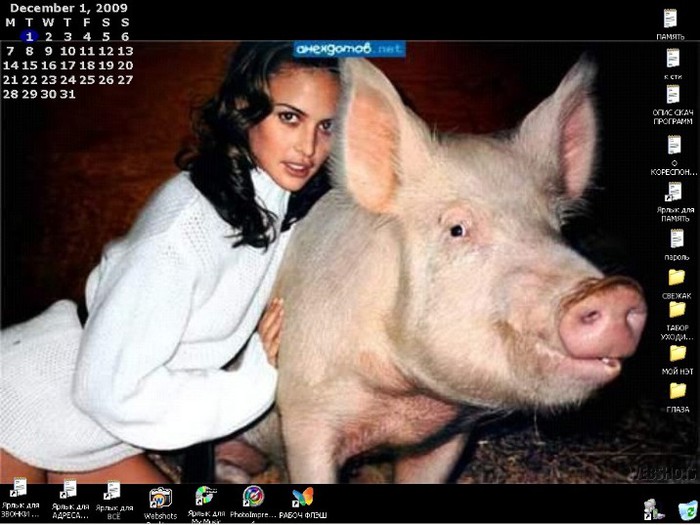
Task: Select the 'Ярлык для ЗВОНКИ...' shortcut icon
Action: pyautogui.click(x=19, y=488)
